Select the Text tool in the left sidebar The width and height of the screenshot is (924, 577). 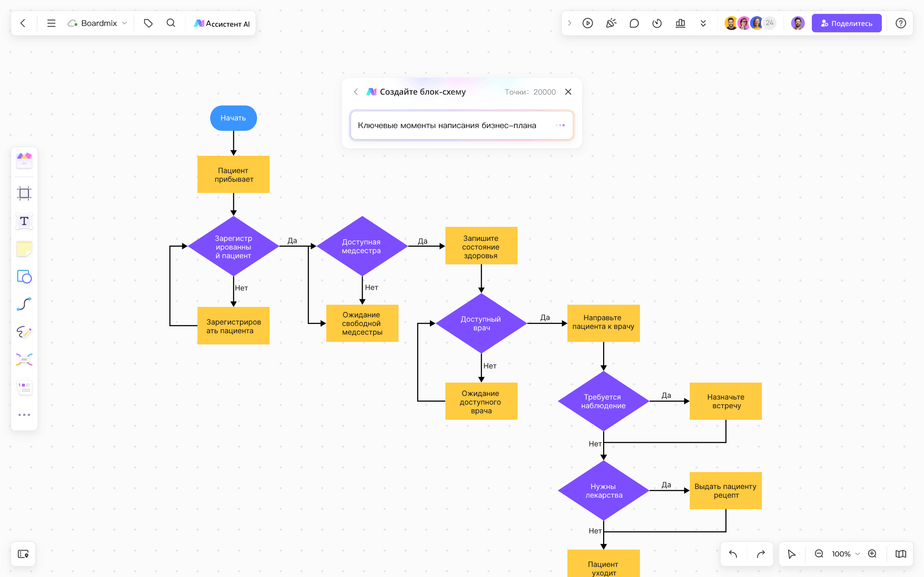click(24, 221)
